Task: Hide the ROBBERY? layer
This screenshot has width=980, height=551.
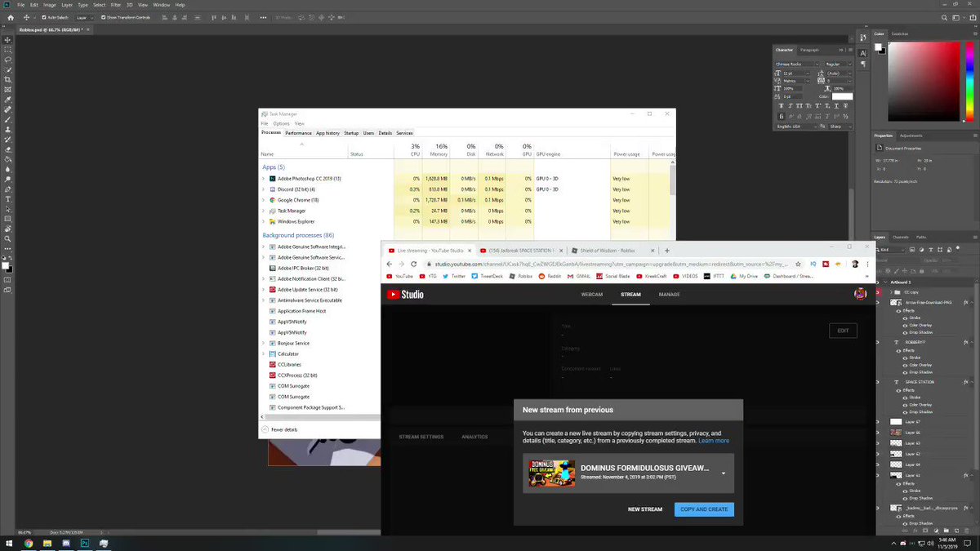Action: click(876, 344)
